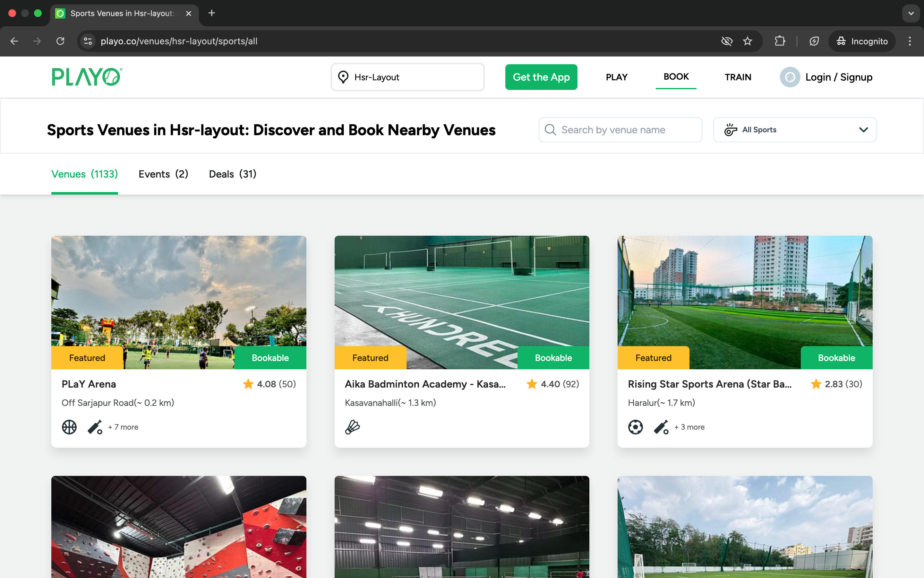This screenshot has width=924, height=578.
Task: Open a new browser tab
Action: click(x=211, y=13)
